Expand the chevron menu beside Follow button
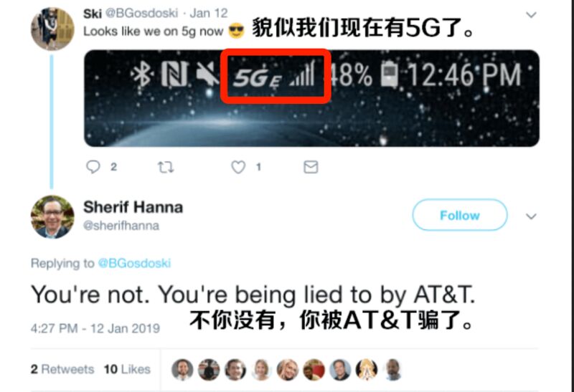 [x=531, y=216]
